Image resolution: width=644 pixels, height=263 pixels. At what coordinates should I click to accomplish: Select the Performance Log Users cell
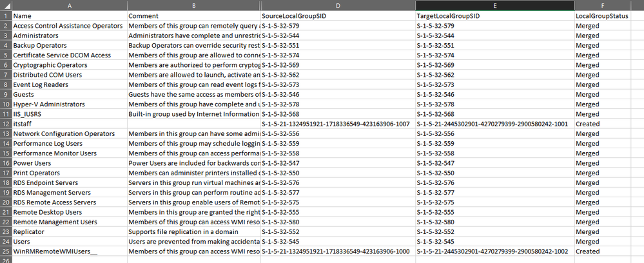pyautogui.click(x=70, y=143)
